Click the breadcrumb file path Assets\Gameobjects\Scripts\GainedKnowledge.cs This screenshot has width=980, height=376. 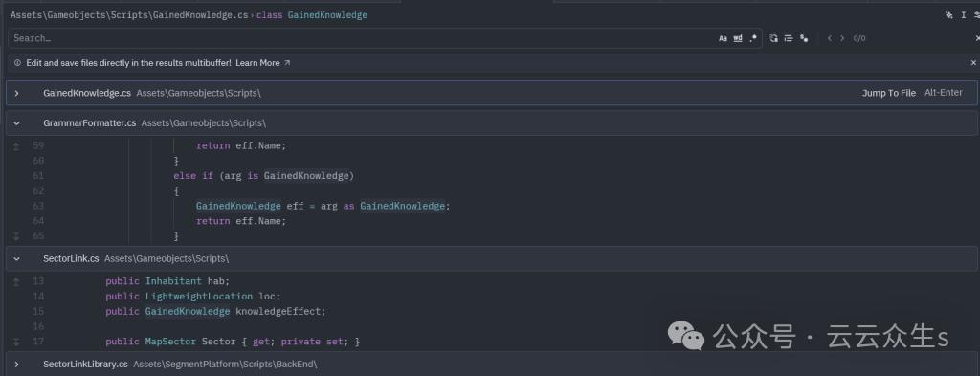click(129, 15)
